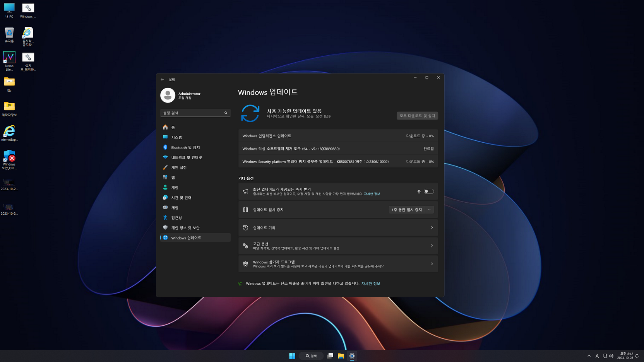Open 자세한 정보 link under latest updates
The image size is (644, 362).
pyautogui.click(x=372, y=194)
